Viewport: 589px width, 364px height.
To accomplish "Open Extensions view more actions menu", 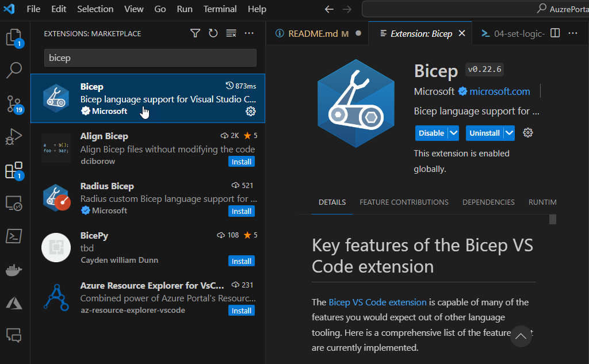I will (249, 33).
